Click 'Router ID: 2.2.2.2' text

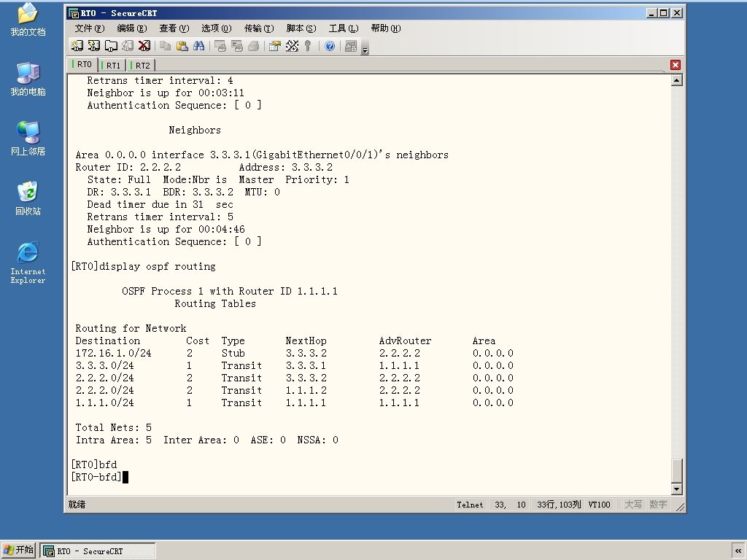[x=128, y=167]
